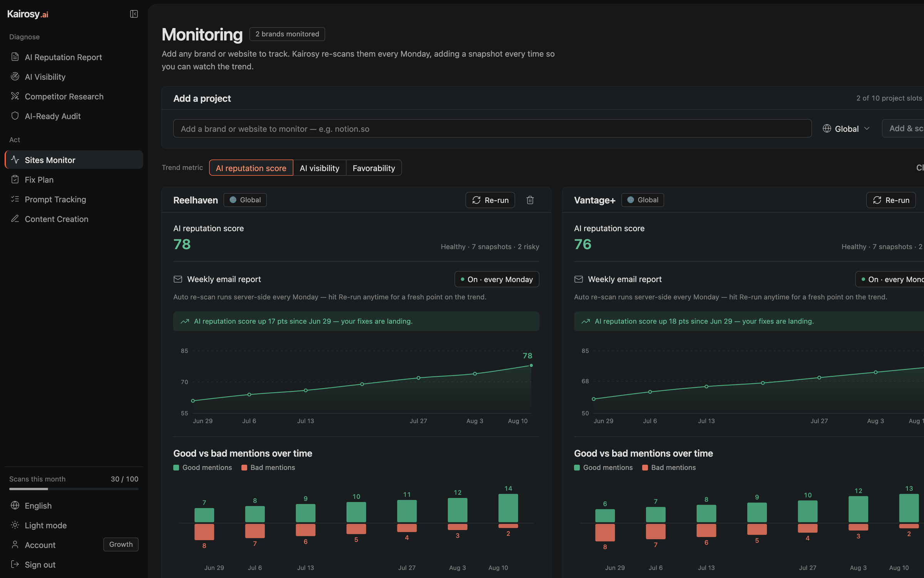Click the Account person icon
The width and height of the screenshot is (924, 578).
(15, 544)
